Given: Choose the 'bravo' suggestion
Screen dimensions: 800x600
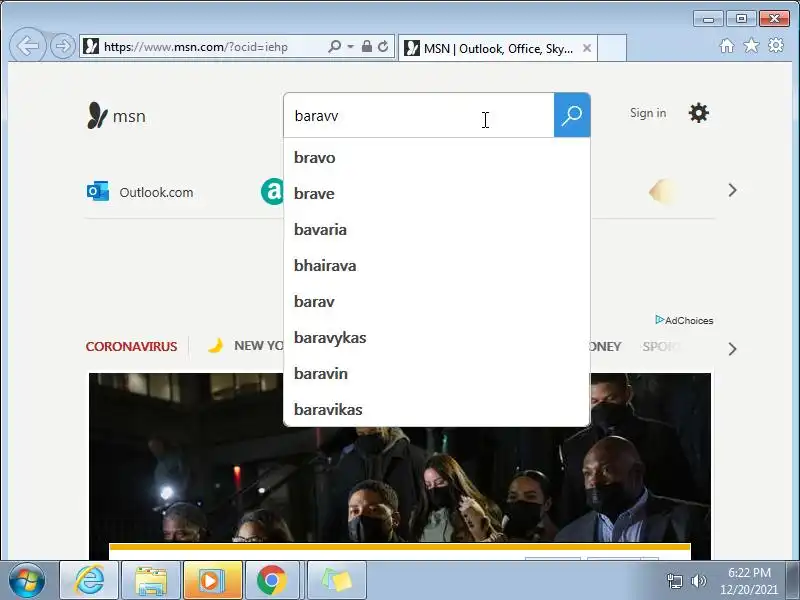Looking at the screenshot, I should tap(437, 158).
